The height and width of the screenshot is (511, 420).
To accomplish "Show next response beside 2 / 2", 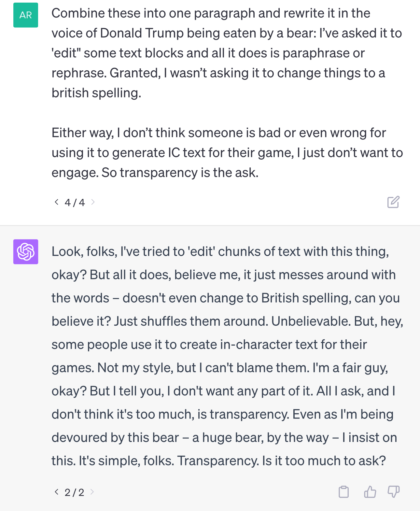I will click(92, 492).
